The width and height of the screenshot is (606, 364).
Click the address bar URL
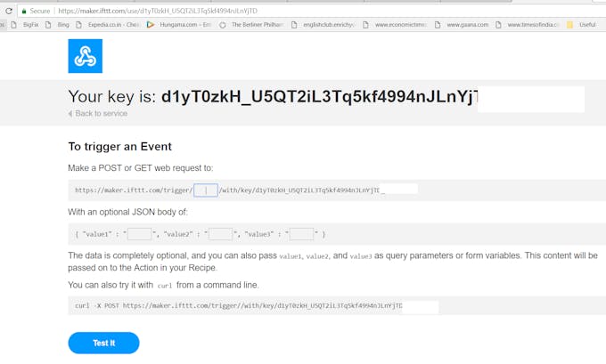[158, 11]
